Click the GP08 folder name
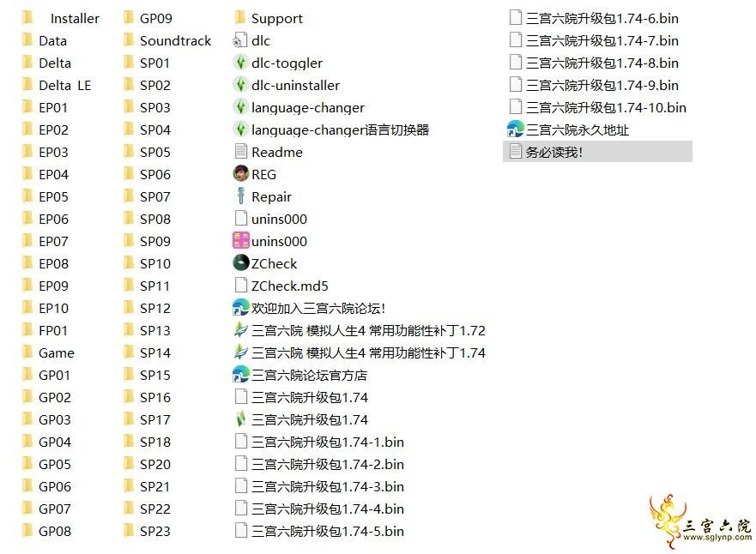 pyautogui.click(x=54, y=532)
